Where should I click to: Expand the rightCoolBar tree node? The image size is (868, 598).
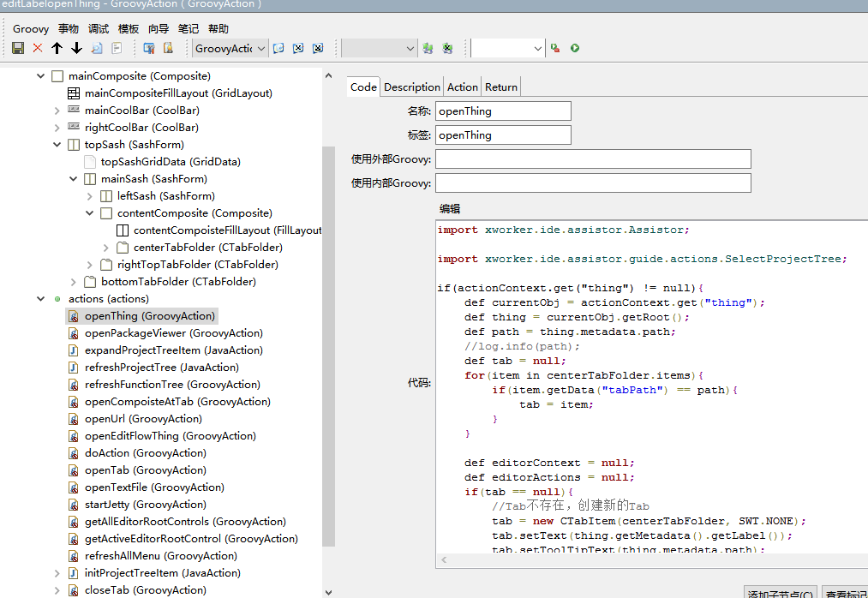pyautogui.click(x=57, y=128)
